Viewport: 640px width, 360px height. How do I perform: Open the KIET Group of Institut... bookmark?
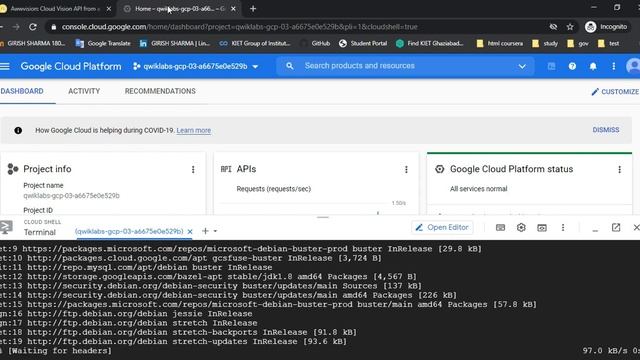pyautogui.click(x=255, y=43)
